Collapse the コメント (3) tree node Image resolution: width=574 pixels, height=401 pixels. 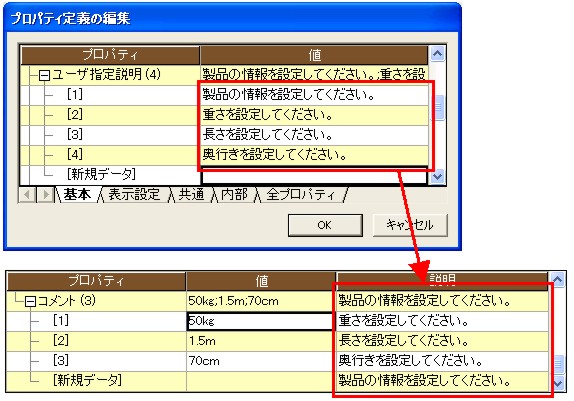(x=30, y=302)
